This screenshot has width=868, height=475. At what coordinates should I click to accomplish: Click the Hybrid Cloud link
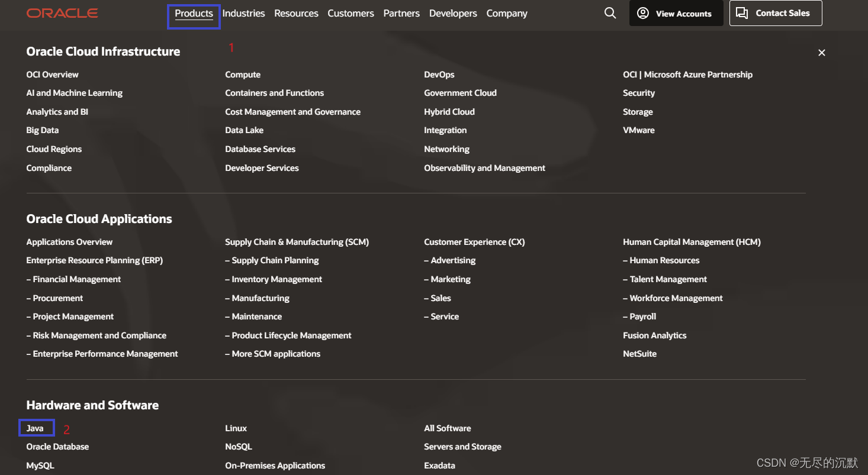[449, 112]
